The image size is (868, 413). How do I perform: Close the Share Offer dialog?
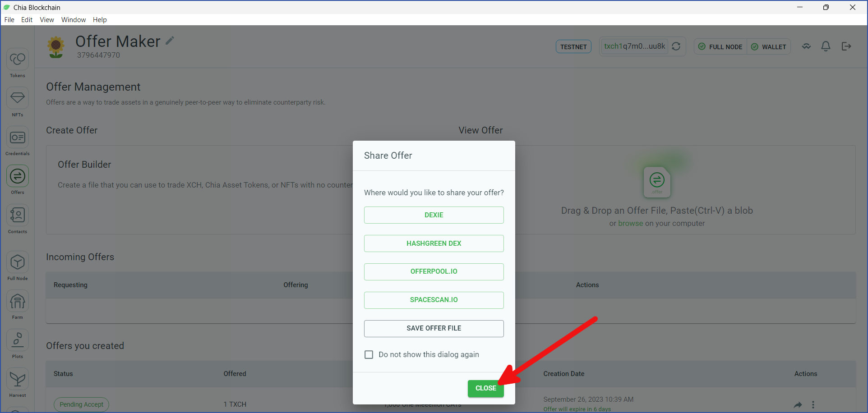pyautogui.click(x=486, y=388)
